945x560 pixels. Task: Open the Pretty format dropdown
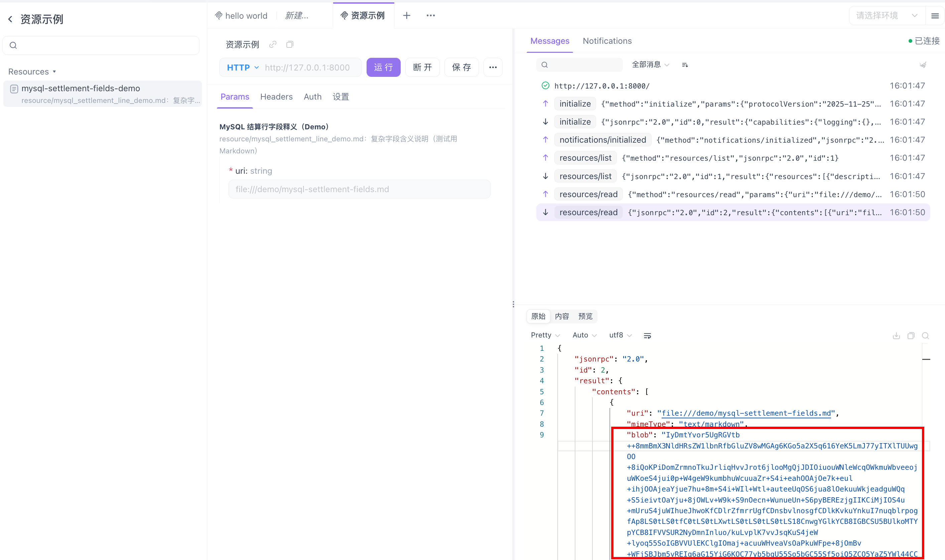[x=545, y=335]
